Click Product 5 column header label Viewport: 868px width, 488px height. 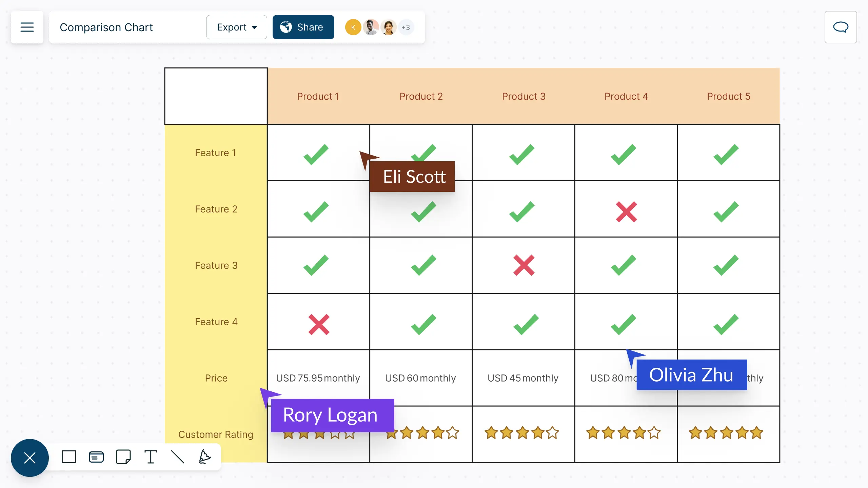click(x=728, y=96)
